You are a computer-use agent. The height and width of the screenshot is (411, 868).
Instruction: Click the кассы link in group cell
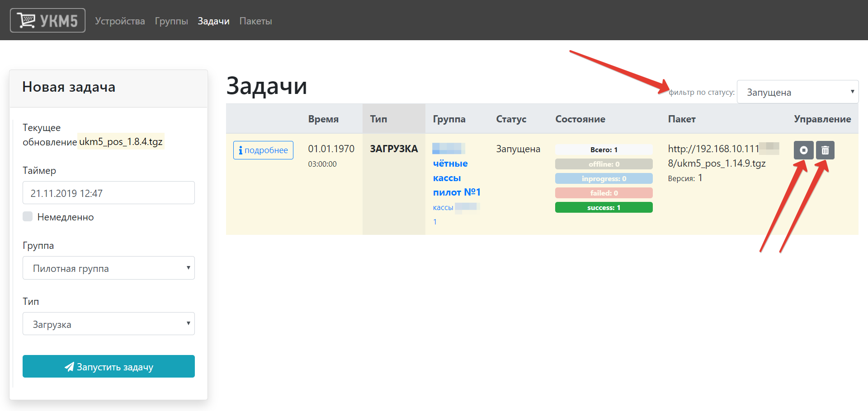pyautogui.click(x=443, y=207)
